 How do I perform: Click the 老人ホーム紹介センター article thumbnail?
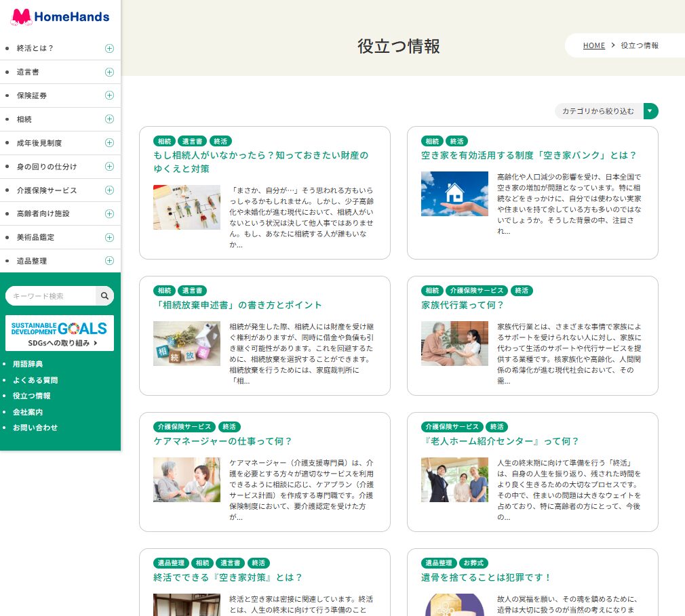455,480
